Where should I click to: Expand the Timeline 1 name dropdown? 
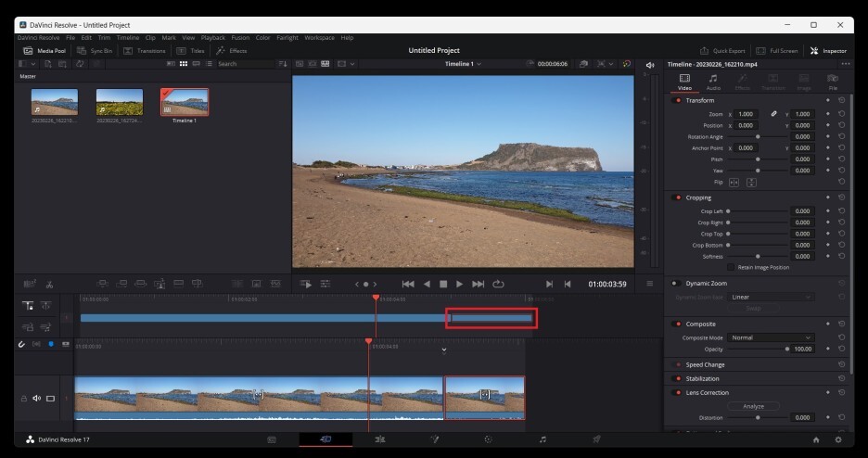462,64
